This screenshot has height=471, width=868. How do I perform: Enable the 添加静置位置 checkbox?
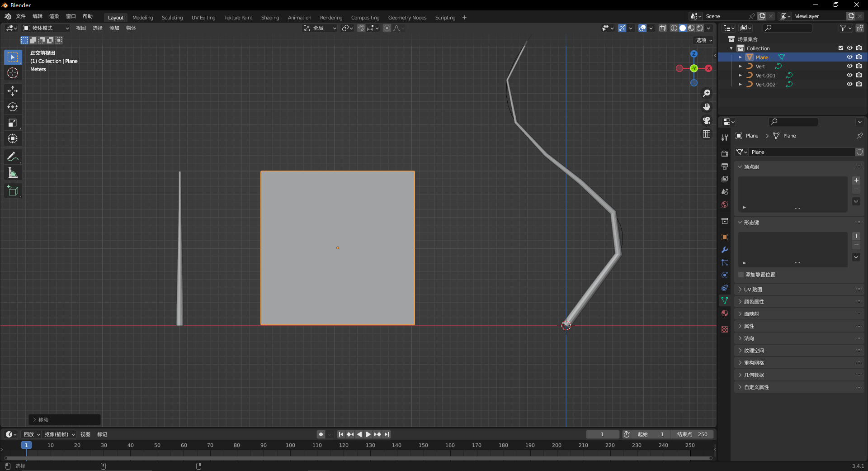tap(741, 275)
